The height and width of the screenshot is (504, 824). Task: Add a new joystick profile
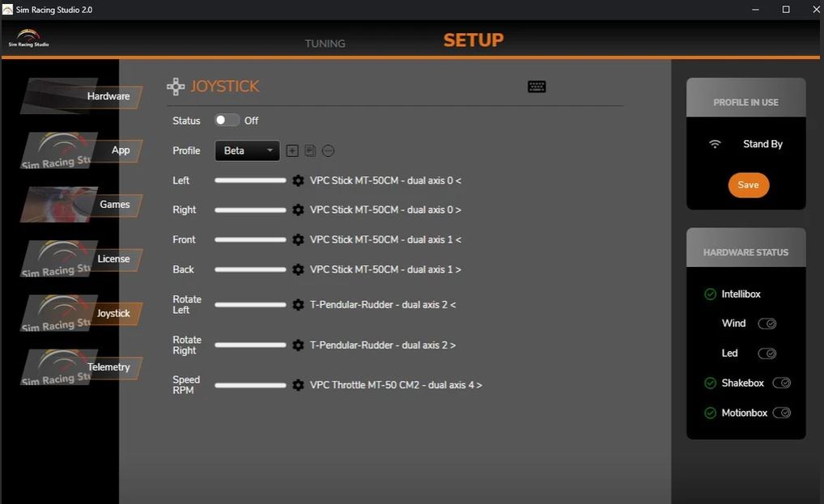pyautogui.click(x=292, y=151)
